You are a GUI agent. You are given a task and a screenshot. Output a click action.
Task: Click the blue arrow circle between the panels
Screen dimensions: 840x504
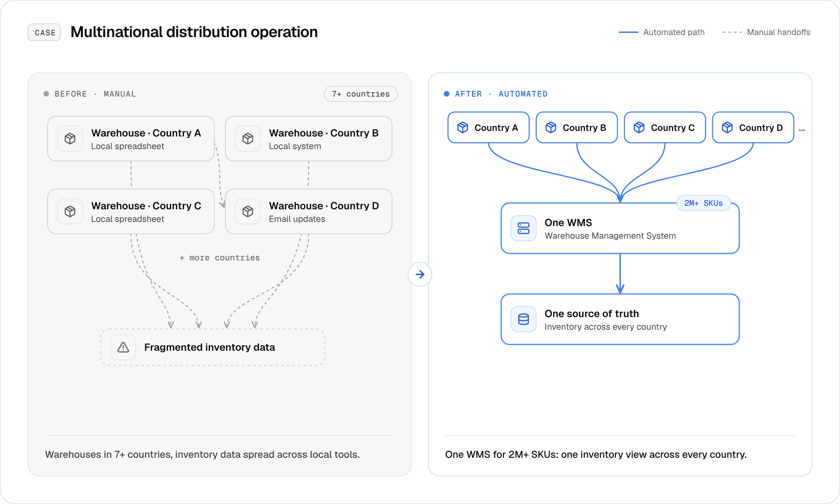coord(420,274)
